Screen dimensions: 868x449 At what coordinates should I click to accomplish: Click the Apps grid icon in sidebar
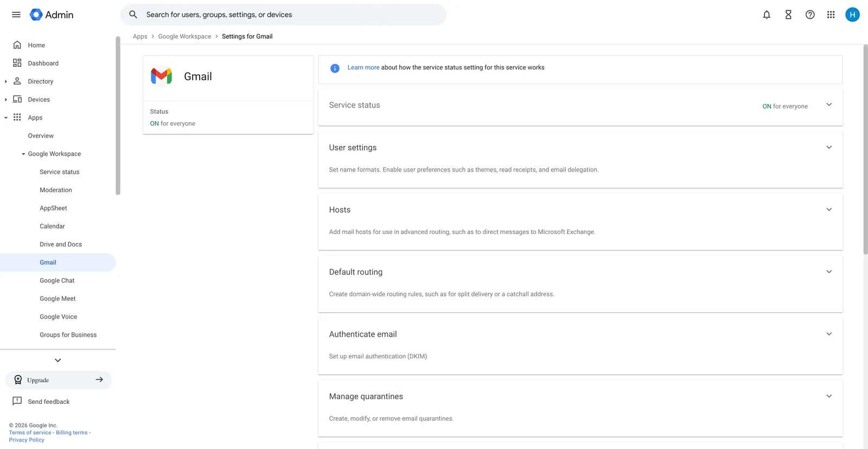[x=17, y=117]
